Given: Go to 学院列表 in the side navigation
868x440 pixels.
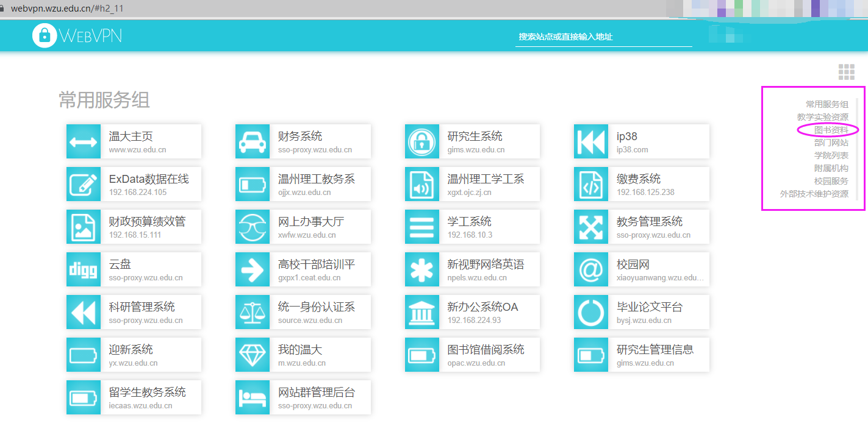Looking at the screenshot, I should click(831, 155).
